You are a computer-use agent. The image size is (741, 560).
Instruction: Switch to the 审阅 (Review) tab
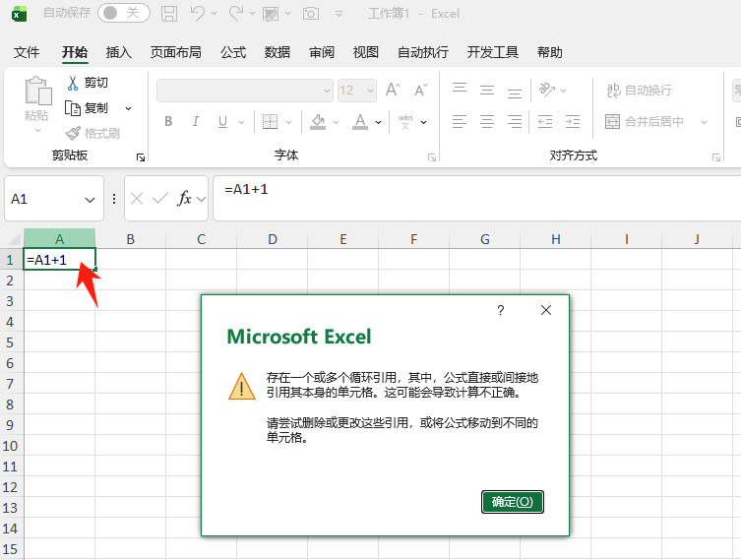tap(322, 52)
